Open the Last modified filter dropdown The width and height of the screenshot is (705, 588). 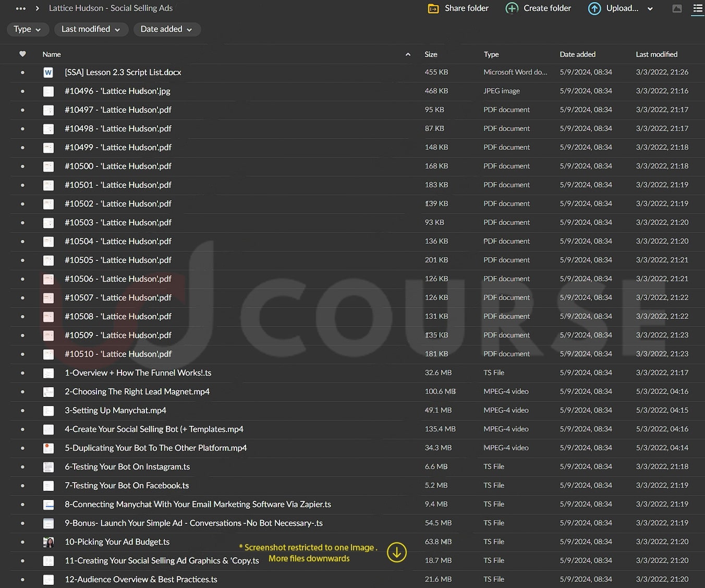click(x=91, y=29)
